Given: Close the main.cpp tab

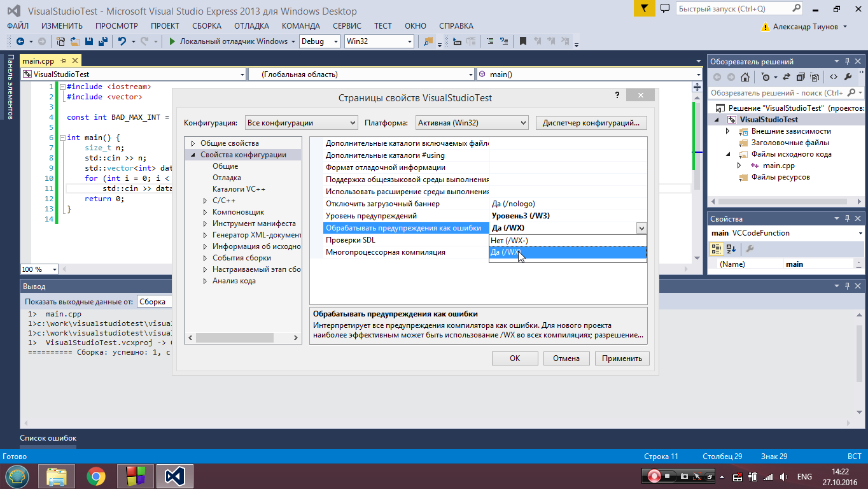Looking at the screenshot, I should point(74,61).
